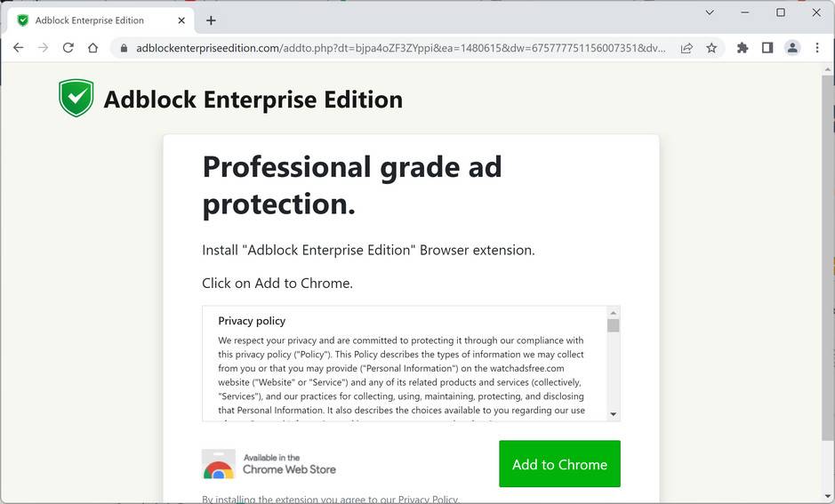Bookmark this page with the star icon
The width and height of the screenshot is (835, 504).
(x=711, y=48)
